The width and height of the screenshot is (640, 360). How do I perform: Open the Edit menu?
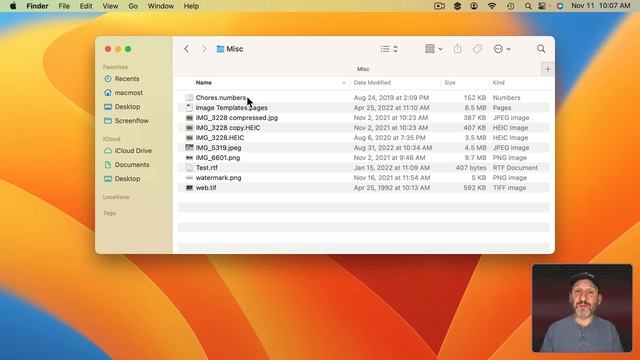[x=86, y=6]
